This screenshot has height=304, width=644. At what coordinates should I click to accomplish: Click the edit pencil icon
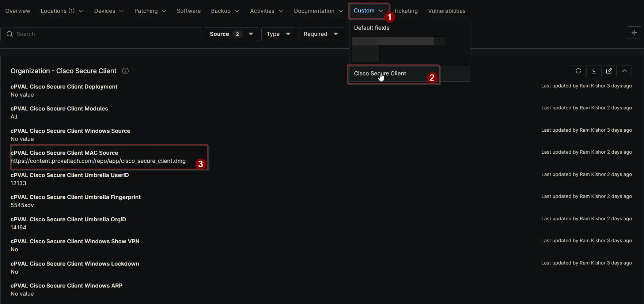pos(609,71)
